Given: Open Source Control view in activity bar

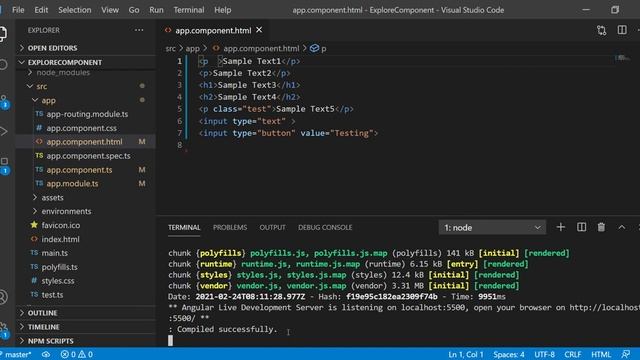Looking at the screenshot, I should point(4,101).
